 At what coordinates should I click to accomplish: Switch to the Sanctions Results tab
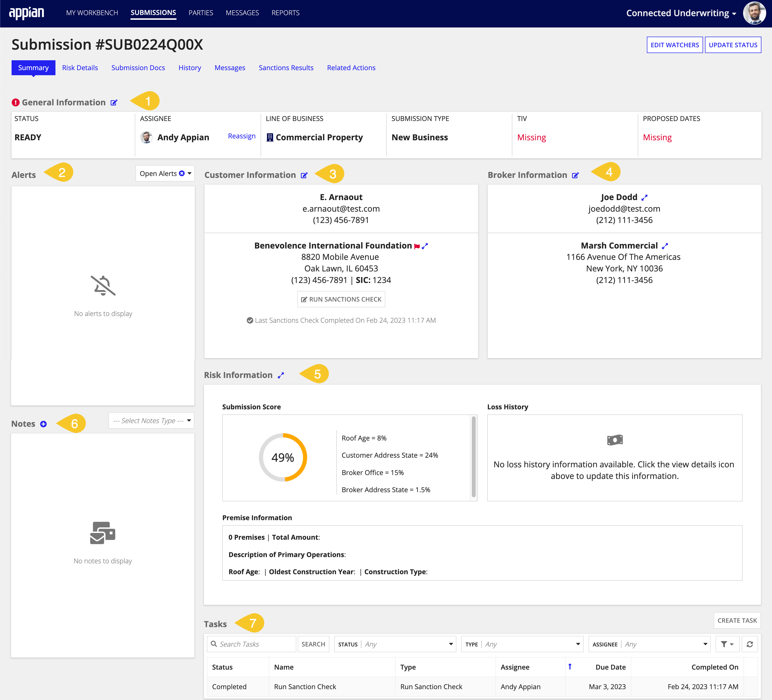pos(286,67)
